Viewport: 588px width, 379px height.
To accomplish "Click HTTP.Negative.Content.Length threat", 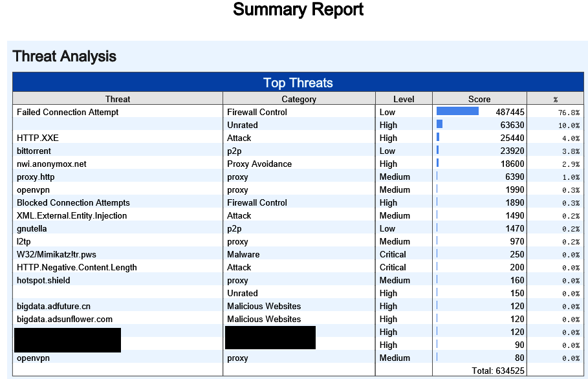I will point(77,267).
